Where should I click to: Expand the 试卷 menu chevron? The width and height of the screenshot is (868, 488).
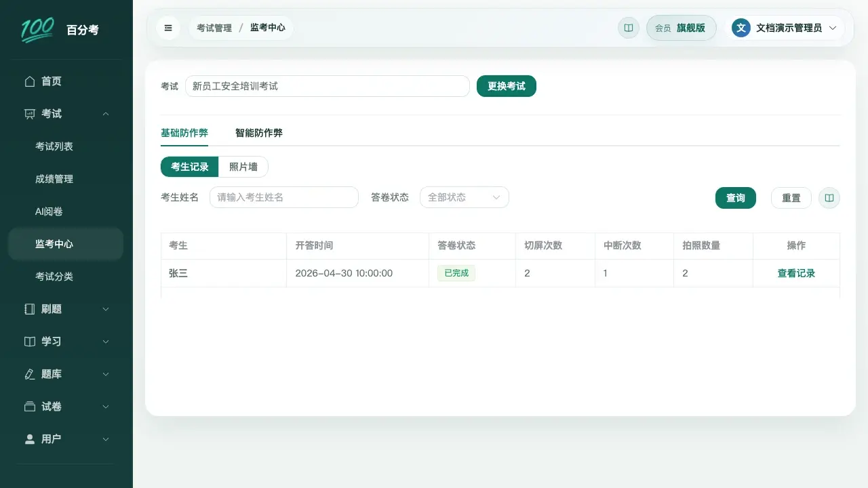(x=106, y=407)
